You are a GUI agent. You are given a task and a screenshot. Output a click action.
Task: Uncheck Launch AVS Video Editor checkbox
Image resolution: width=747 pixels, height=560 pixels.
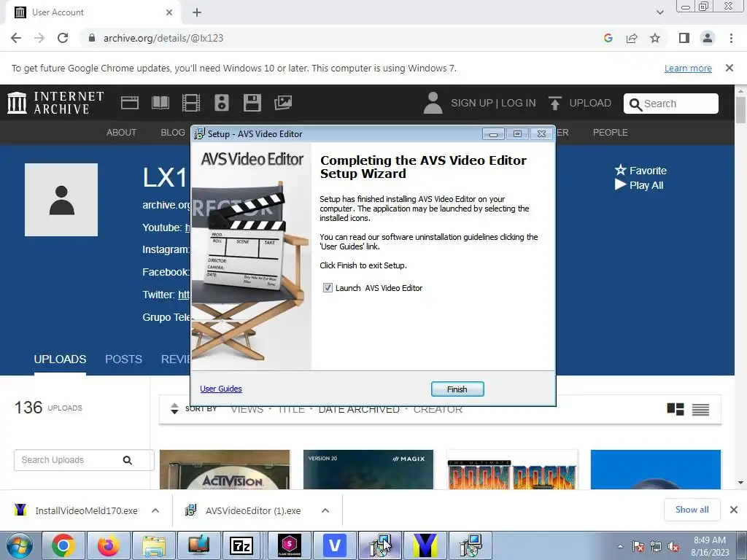pos(328,287)
